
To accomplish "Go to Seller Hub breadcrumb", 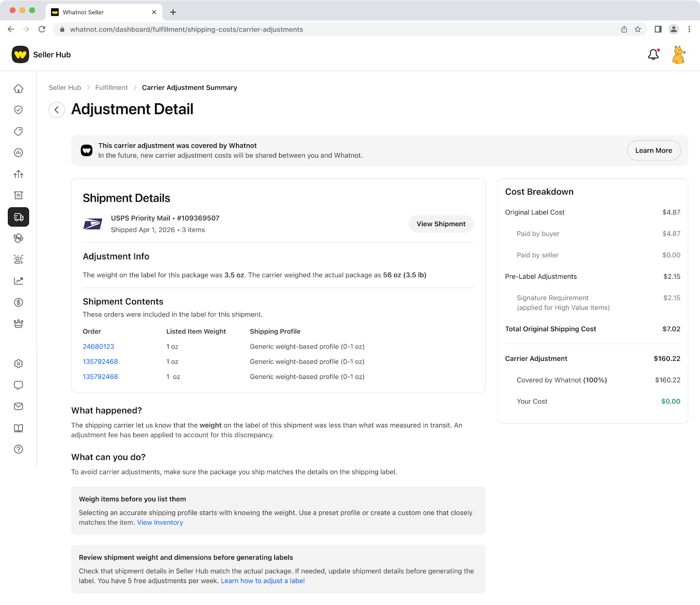I will (x=65, y=87).
